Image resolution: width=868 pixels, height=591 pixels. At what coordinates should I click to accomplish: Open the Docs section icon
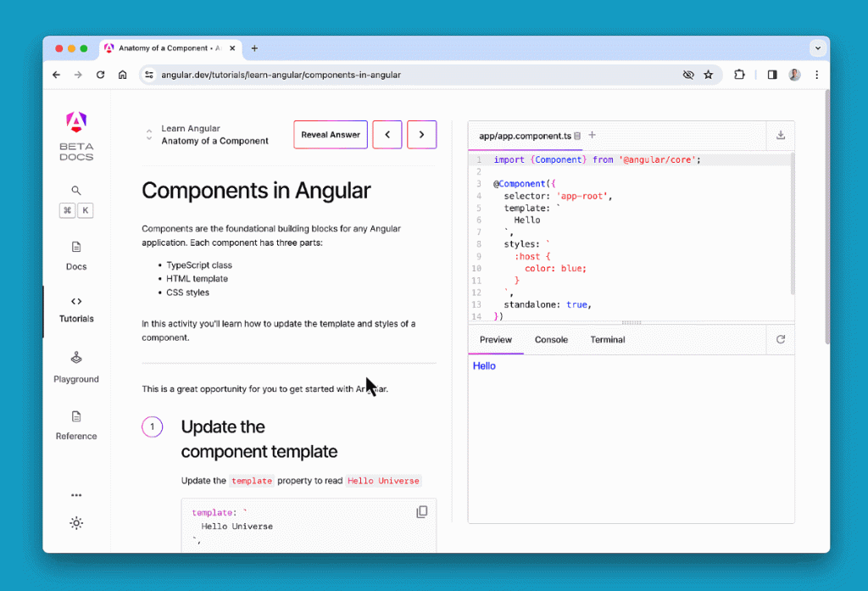[76, 247]
